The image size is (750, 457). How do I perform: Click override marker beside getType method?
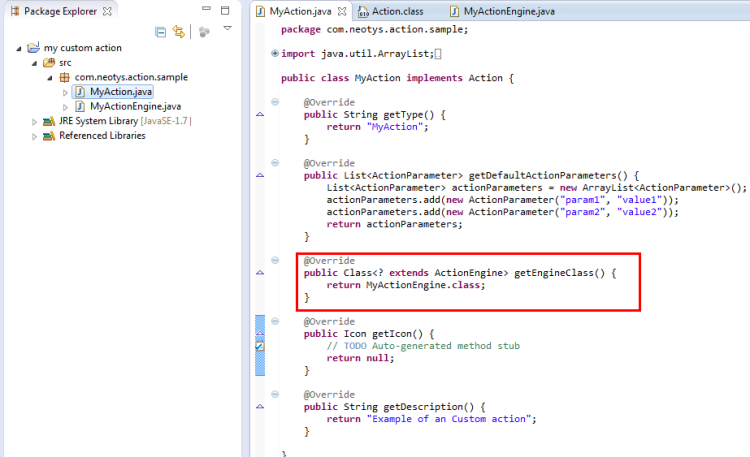(x=260, y=115)
